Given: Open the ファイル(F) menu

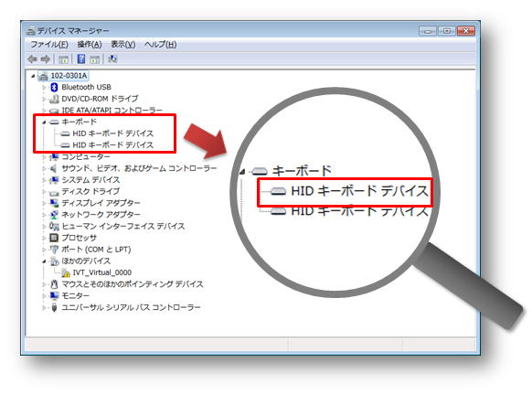Looking at the screenshot, I should (x=49, y=45).
